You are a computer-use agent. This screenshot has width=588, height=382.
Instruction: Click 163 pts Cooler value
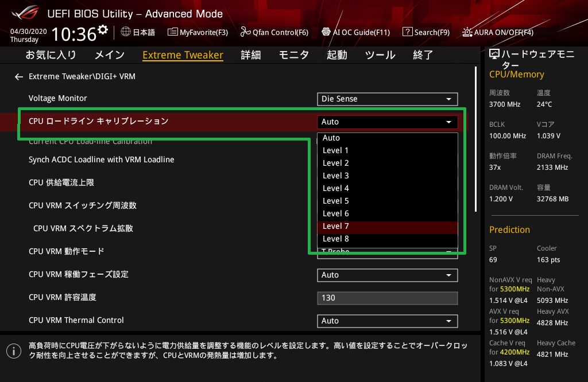click(x=548, y=259)
